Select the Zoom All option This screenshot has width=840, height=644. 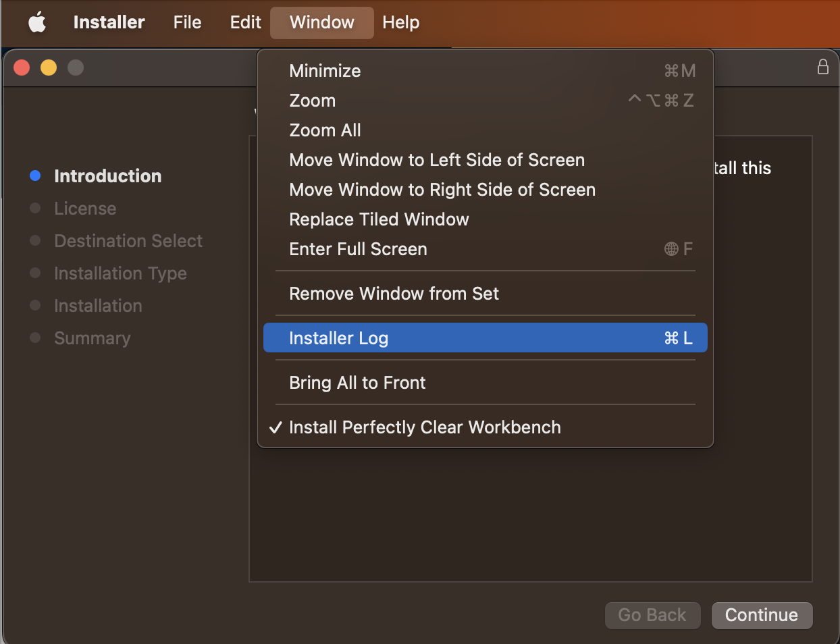[325, 130]
